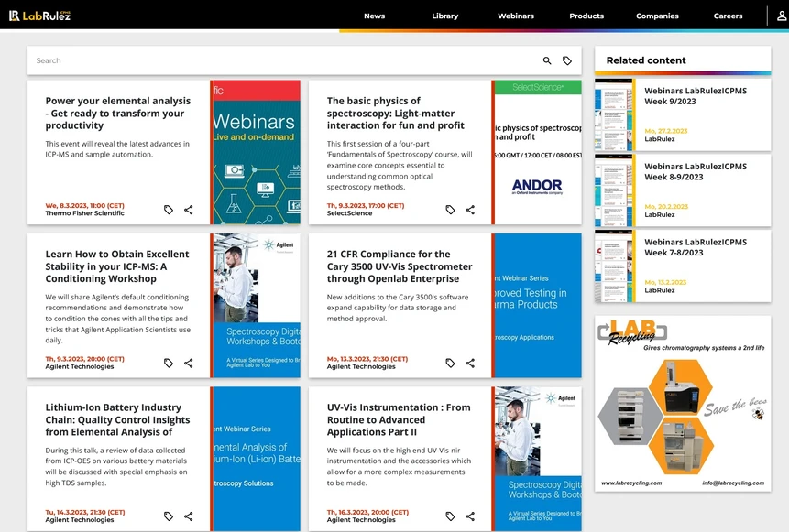Open the LAB Recycling advertisement banner
Image resolution: width=789 pixels, height=532 pixels.
click(x=683, y=404)
